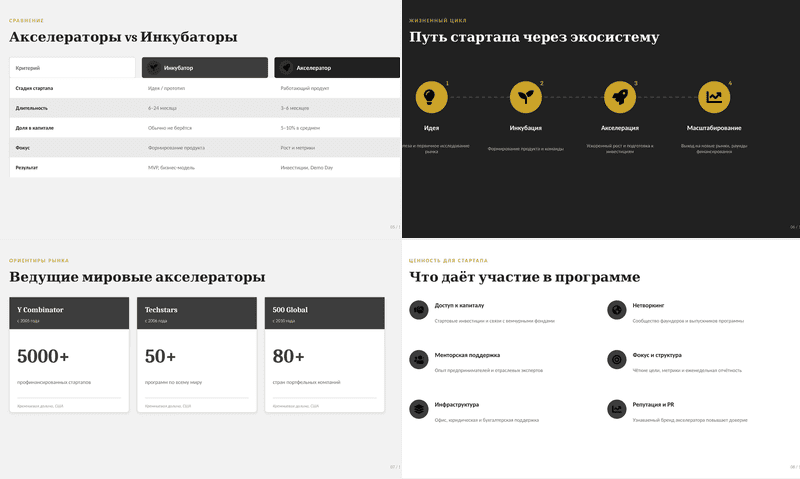Open the Techstars card
This screenshot has width=800, height=479.
pos(197,355)
